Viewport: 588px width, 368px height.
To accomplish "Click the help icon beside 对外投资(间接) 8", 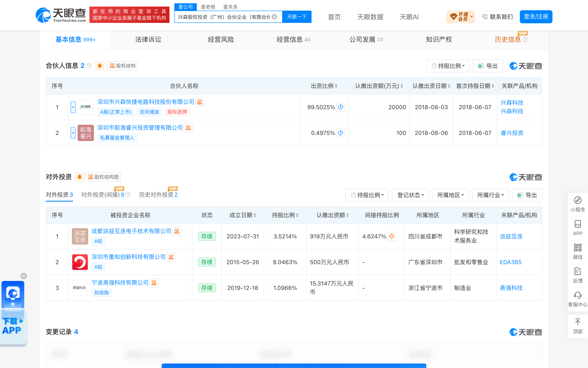I will click(128, 195).
